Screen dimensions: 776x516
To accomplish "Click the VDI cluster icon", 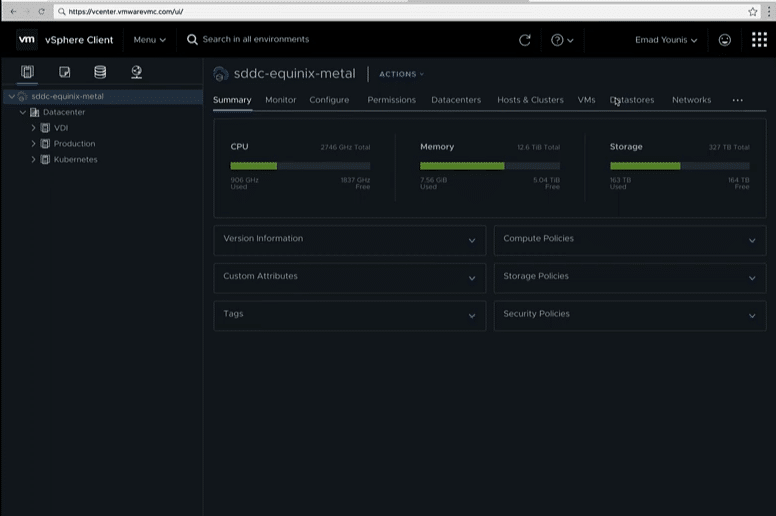I will 45,128.
